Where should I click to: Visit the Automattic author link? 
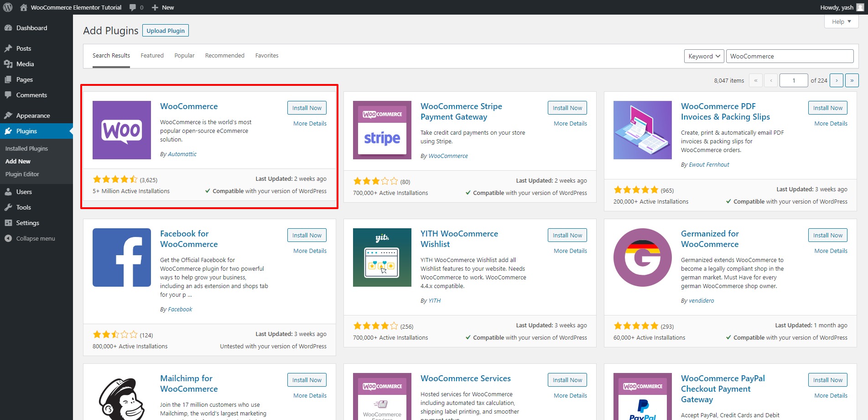182,154
